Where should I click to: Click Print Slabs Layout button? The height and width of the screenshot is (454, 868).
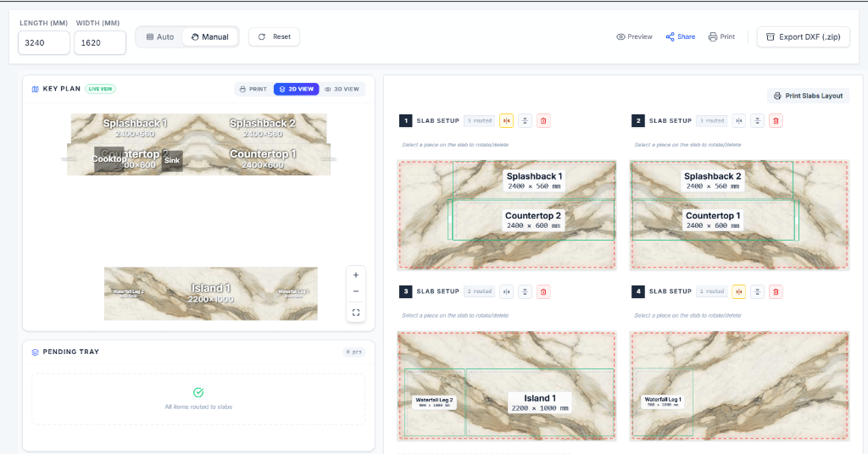pyautogui.click(x=808, y=96)
